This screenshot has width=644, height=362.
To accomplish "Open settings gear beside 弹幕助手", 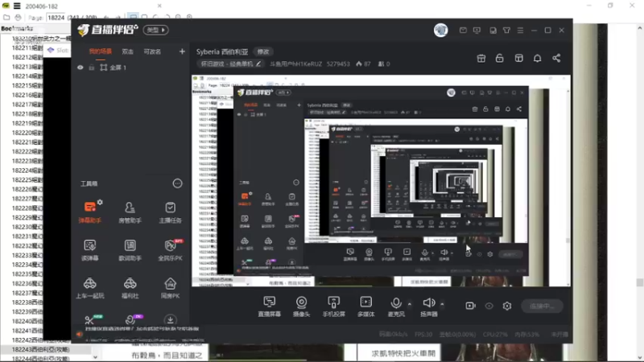I will (x=100, y=203).
